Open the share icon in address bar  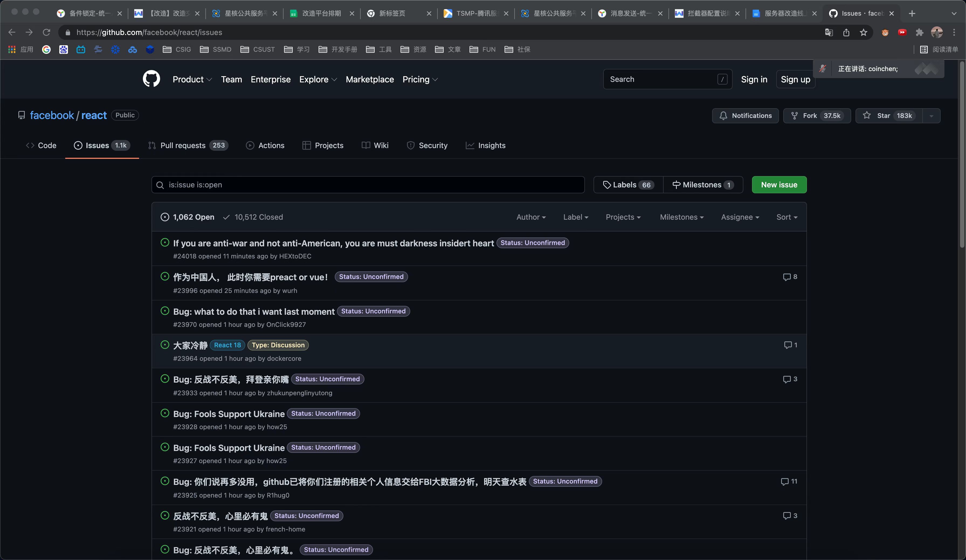[x=846, y=33]
